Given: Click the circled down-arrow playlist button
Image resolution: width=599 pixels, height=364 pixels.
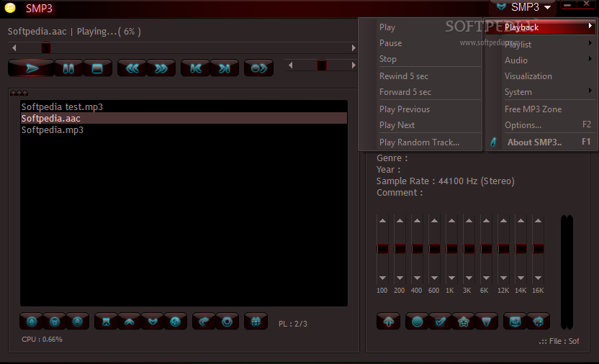Looking at the screenshot, I should (x=55, y=322).
